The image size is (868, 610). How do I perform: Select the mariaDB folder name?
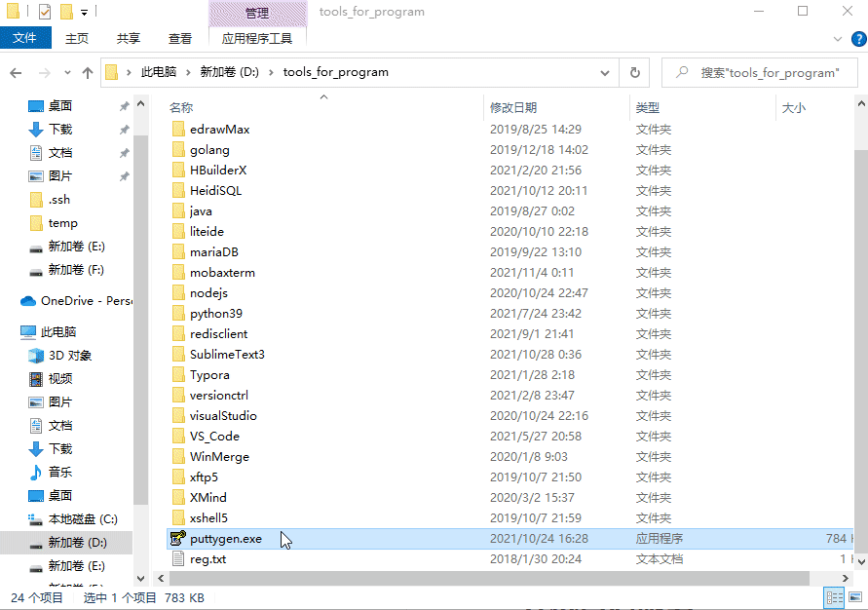pos(213,251)
